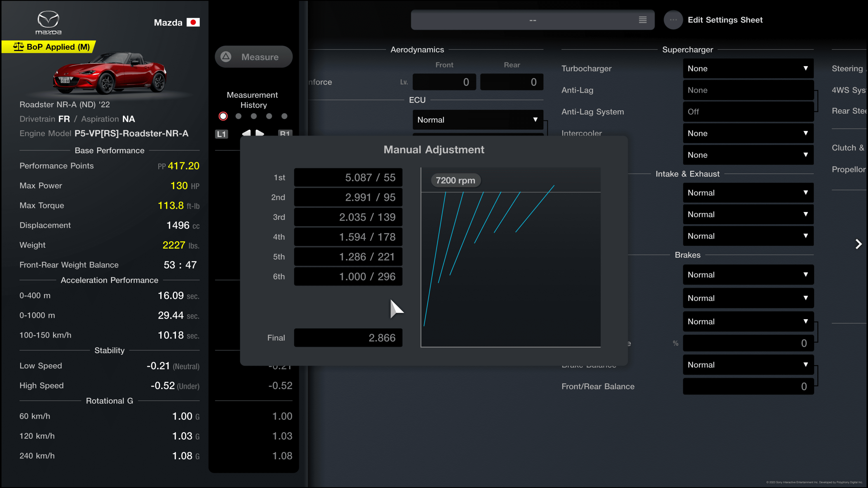This screenshot has height=488, width=868.
Task: Open the ECU Normal selector
Action: pos(477,120)
